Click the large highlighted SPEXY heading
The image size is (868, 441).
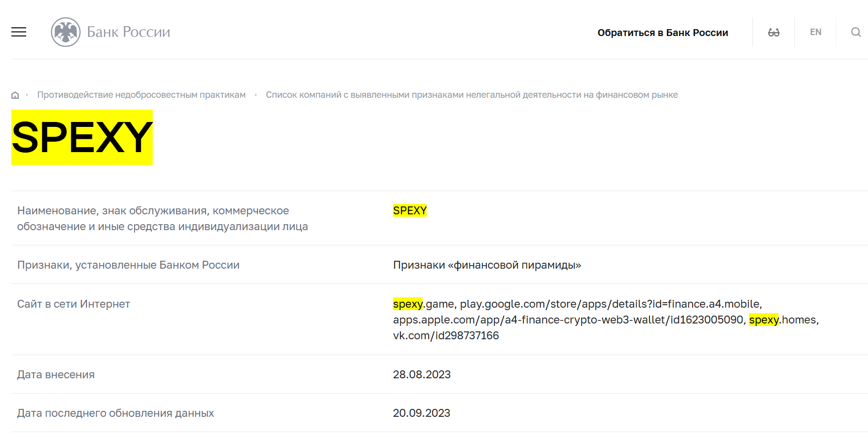(82, 137)
